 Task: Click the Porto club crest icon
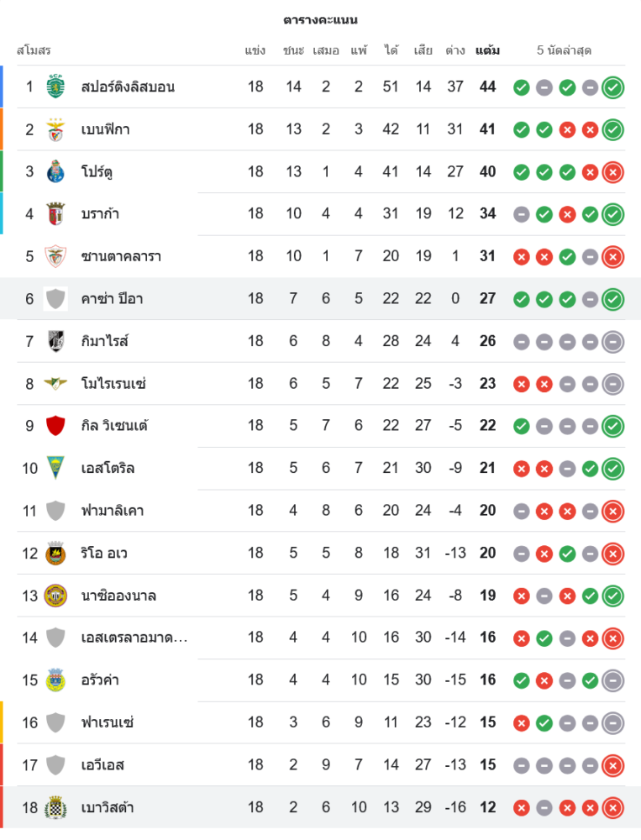click(55, 171)
